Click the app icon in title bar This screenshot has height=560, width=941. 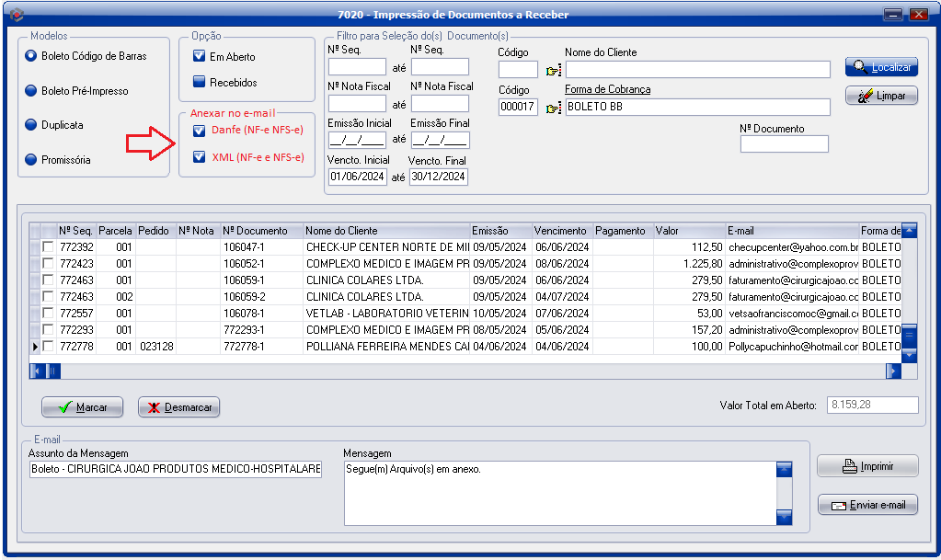(13, 14)
